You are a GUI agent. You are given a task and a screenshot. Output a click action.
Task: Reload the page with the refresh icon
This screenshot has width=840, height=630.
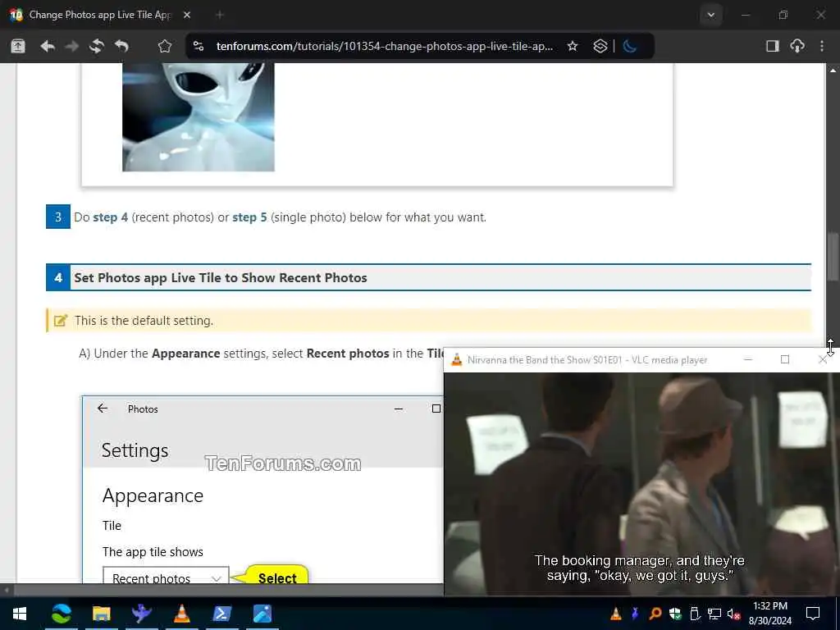97,46
